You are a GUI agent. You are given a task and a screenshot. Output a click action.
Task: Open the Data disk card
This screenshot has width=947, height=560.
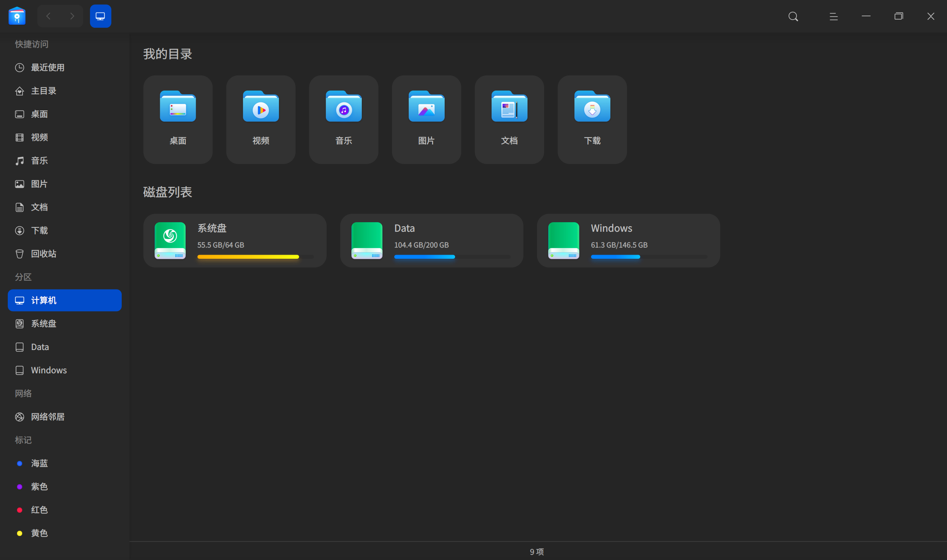(432, 241)
